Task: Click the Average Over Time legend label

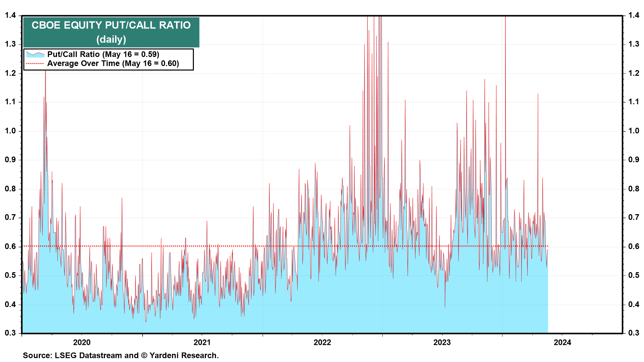Action: 113,64
